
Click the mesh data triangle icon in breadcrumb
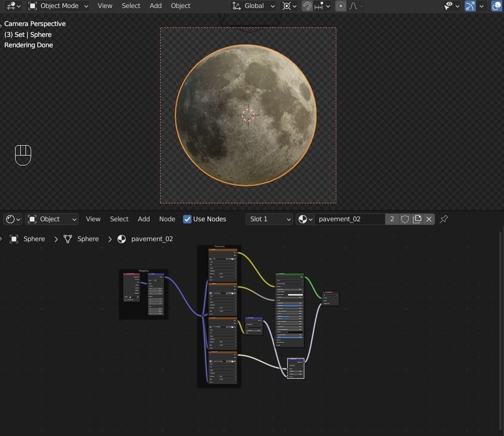coord(68,239)
